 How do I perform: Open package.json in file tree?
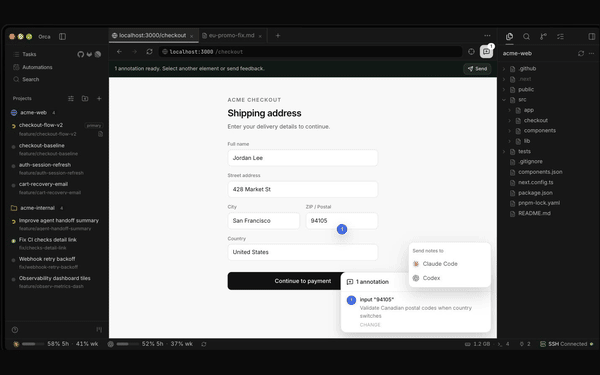535,193
